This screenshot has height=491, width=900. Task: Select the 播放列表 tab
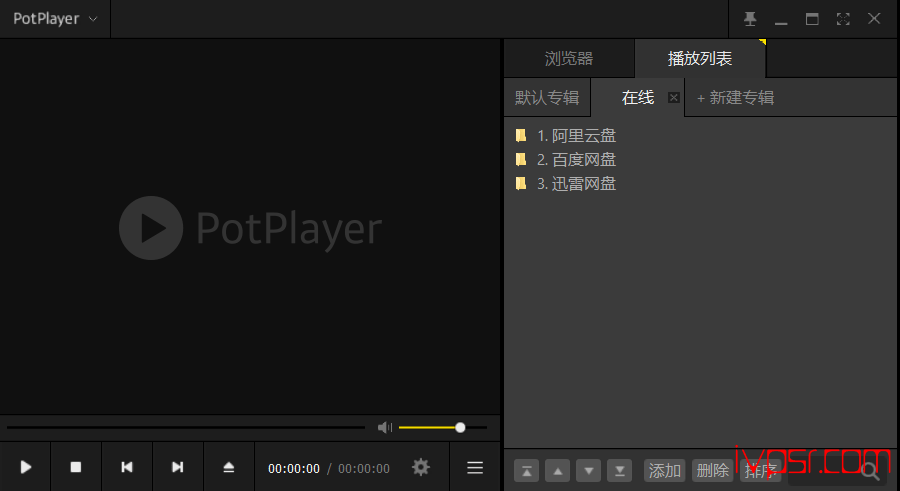700,59
